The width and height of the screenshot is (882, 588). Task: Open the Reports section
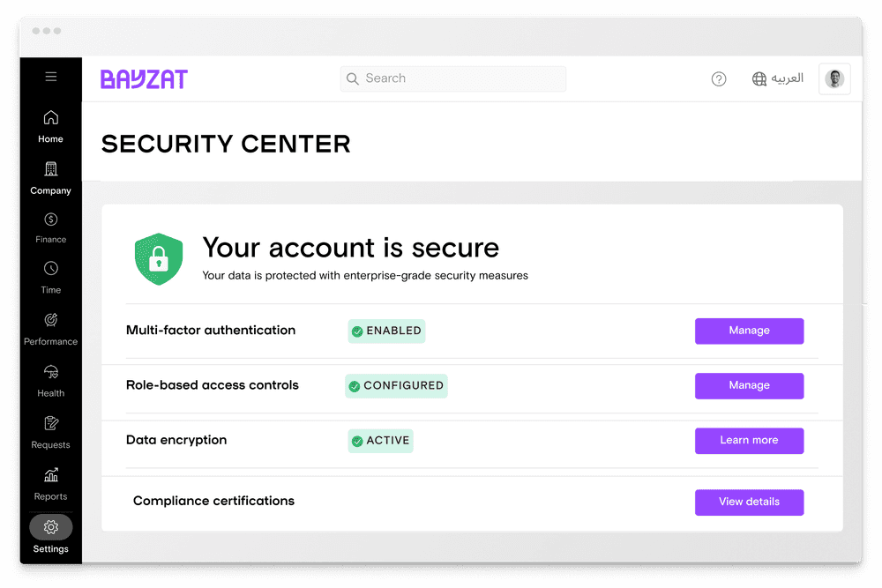tap(50, 483)
